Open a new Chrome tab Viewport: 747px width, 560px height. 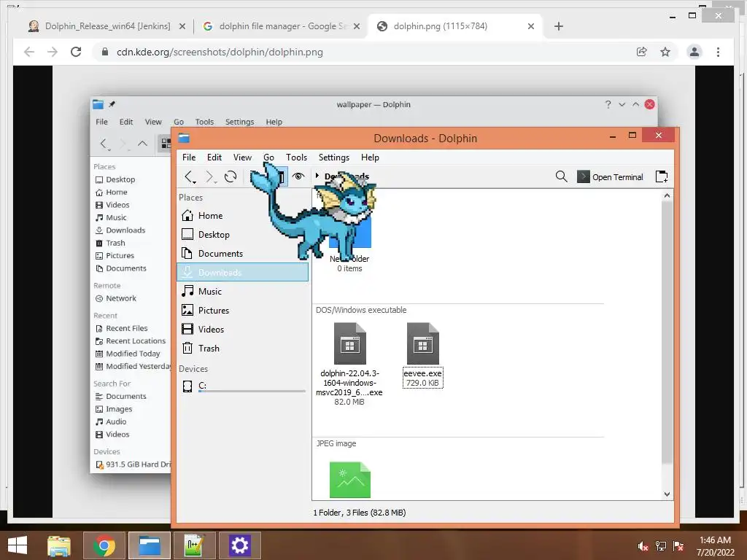[x=559, y=26]
